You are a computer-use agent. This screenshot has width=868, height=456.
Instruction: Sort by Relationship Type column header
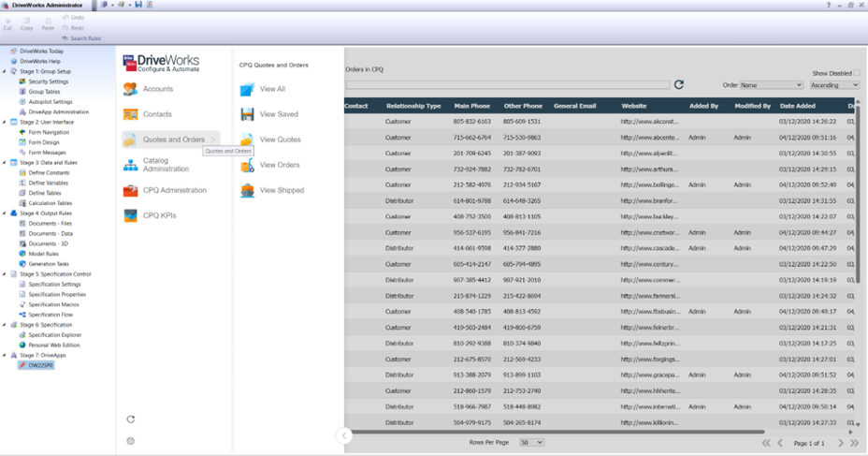point(413,106)
